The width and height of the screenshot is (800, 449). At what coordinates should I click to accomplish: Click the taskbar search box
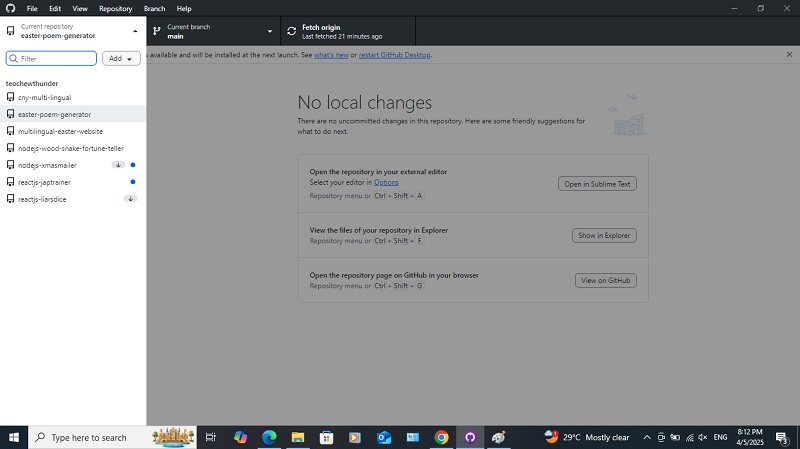point(112,437)
